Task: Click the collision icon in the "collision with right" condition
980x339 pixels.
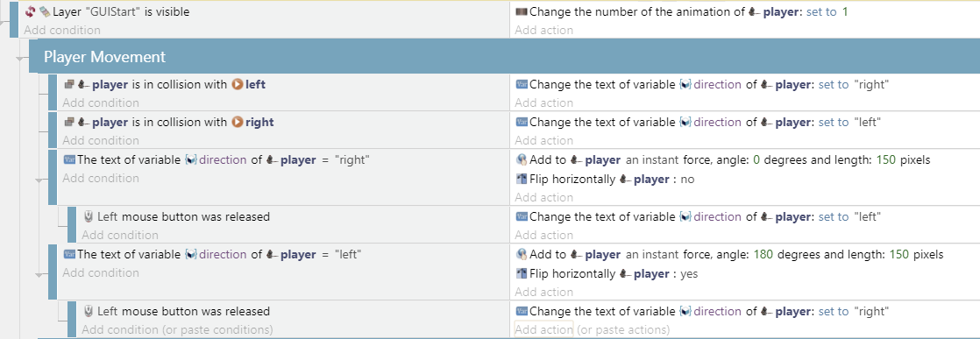Action: pyautogui.click(x=69, y=123)
